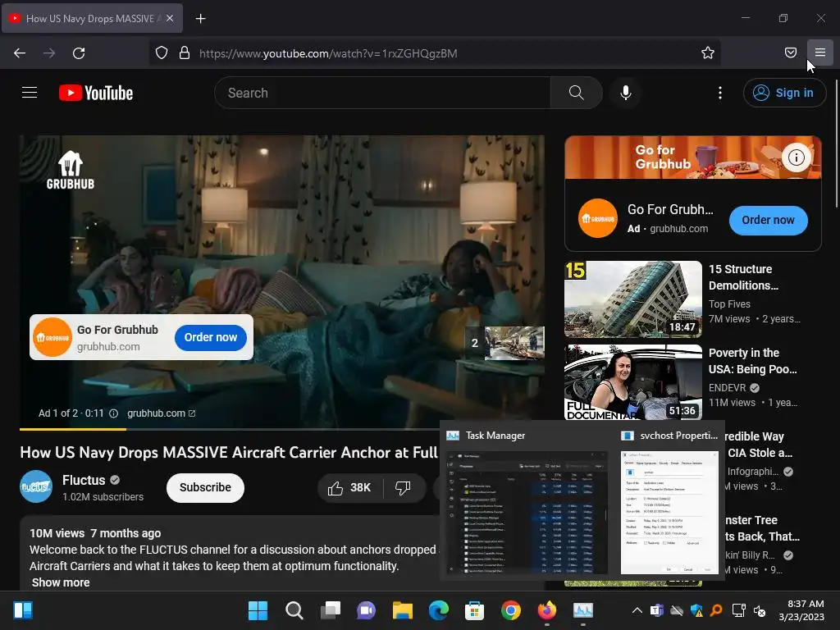Go to YouTube home via the logo
Image resolution: width=840 pixels, height=630 pixels.
[x=96, y=93]
